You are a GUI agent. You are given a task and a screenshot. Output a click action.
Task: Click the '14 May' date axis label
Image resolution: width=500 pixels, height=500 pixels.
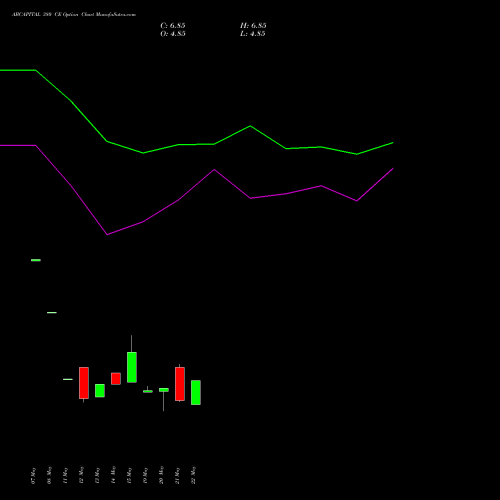[113, 476]
